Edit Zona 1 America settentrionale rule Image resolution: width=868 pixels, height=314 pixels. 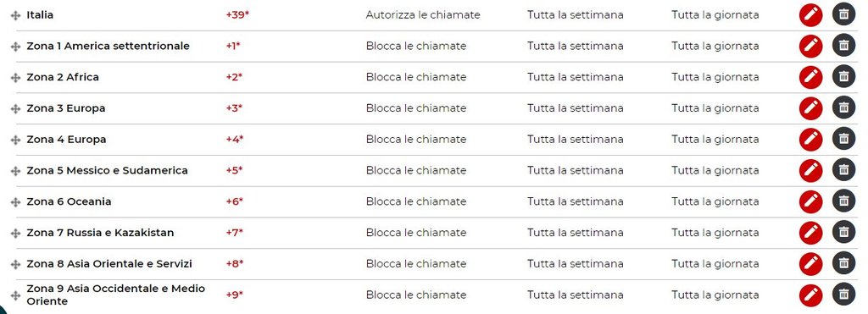[x=810, y=47]
